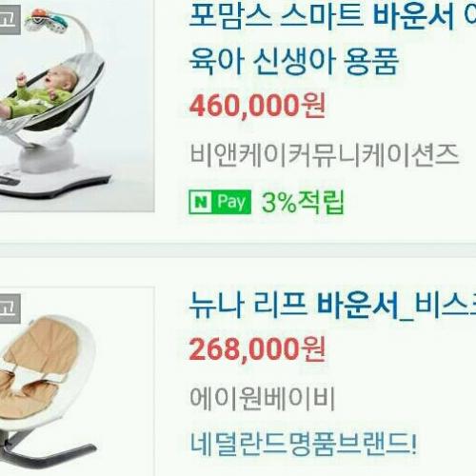
Task: Click the 육아 신생아 용품 title line
Action: coord(293,61)
